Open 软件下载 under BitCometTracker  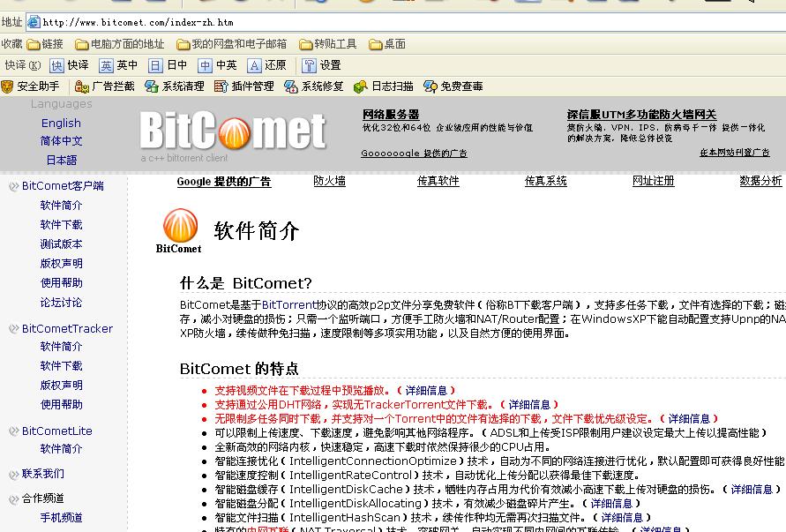pyautogui.click(x=61, y=366)
